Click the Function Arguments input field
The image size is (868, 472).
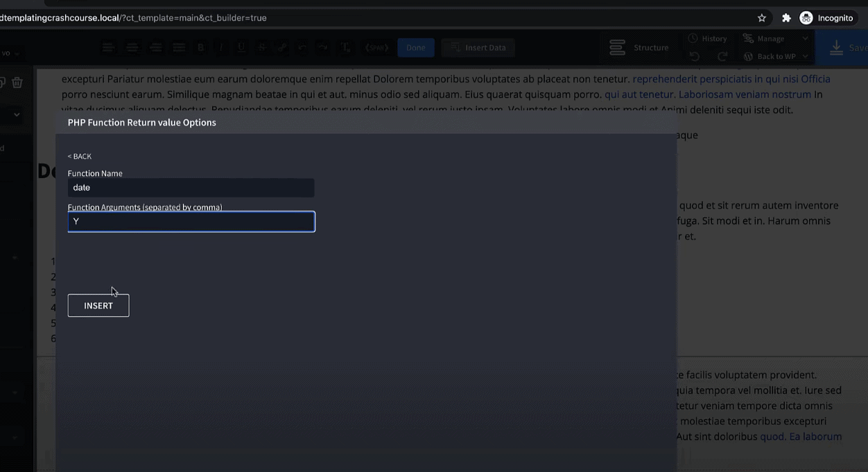coord(191,222)
